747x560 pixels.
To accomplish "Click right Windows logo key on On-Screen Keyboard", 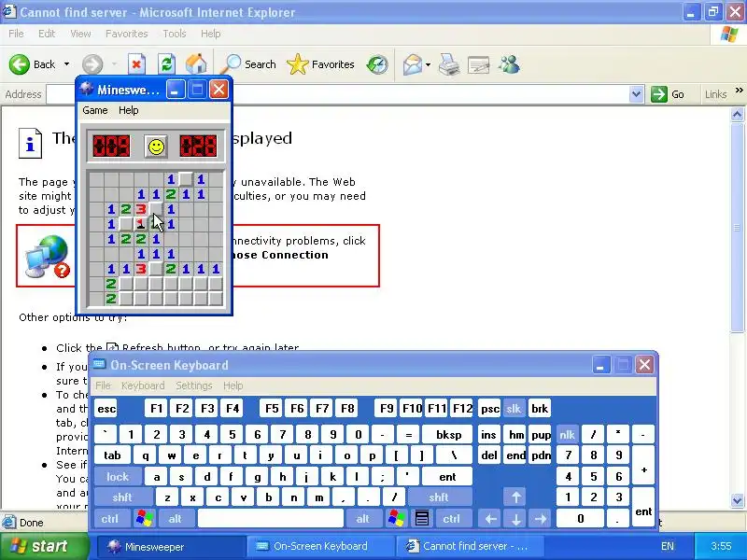I will (x=397, y=518).
